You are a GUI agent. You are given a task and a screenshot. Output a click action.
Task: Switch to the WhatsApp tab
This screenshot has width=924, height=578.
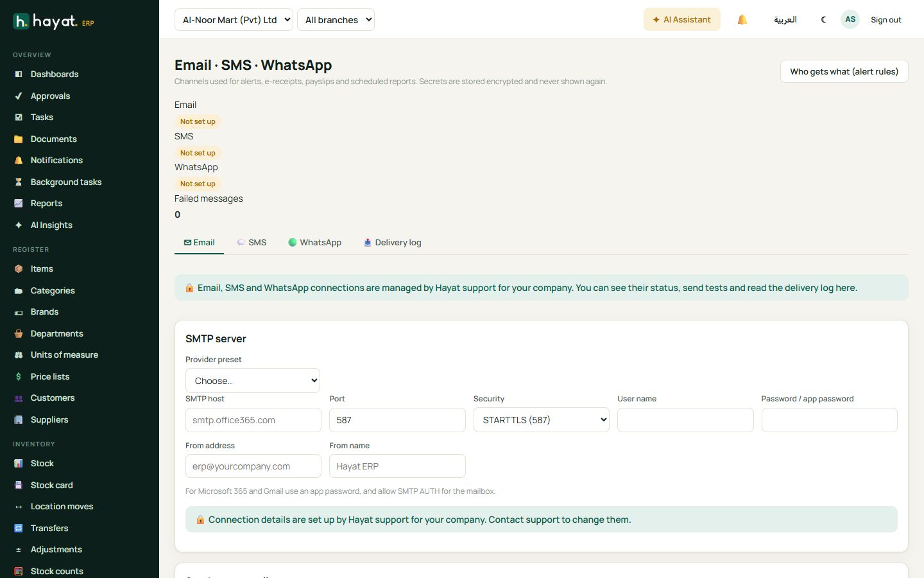point(314,243)
